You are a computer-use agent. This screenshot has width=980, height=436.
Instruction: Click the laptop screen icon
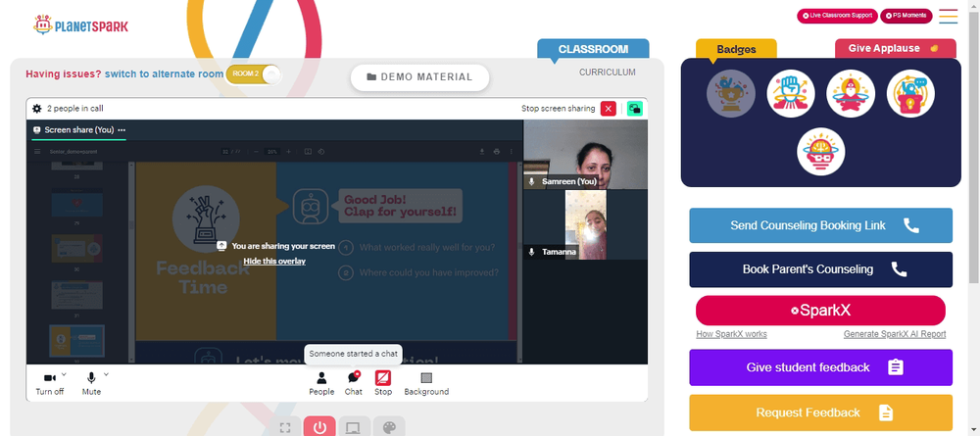click(x=354, y=427)
